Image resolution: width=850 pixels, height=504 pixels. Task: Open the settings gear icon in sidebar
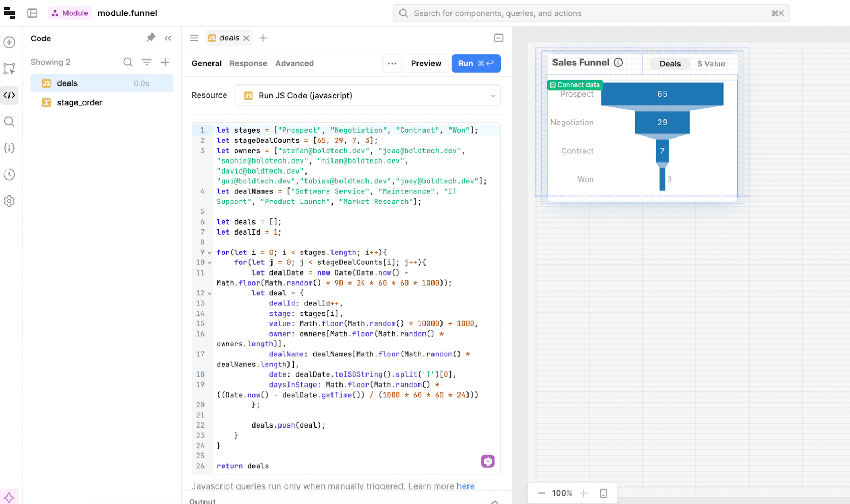click(x=9, y=201)
